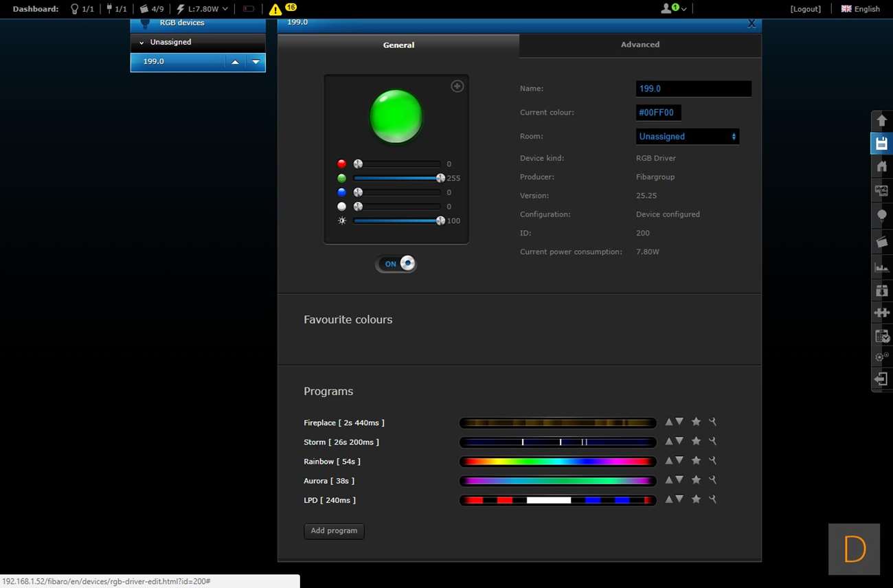Click the Logout link
Viewport: 893px width, 588px height.
(805, 9)
